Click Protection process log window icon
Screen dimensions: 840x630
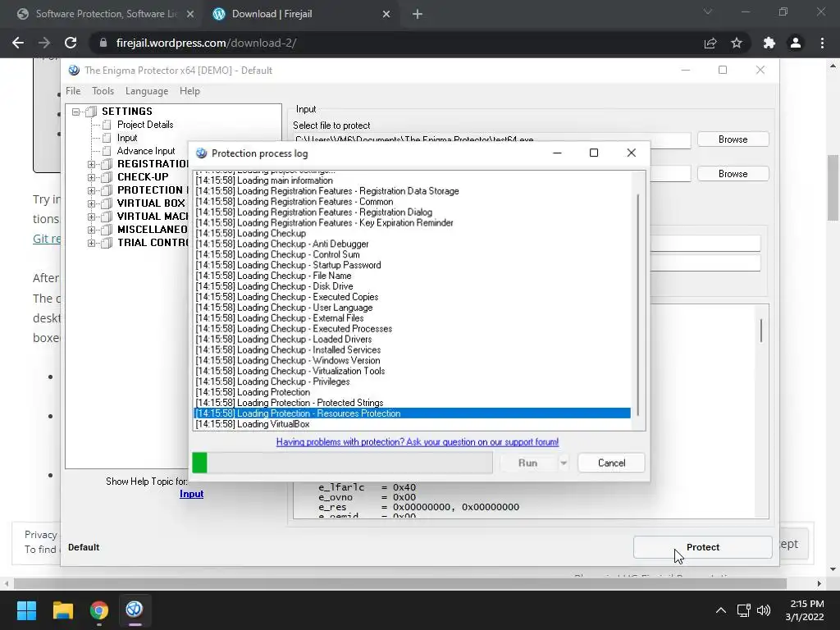[202, 153]
